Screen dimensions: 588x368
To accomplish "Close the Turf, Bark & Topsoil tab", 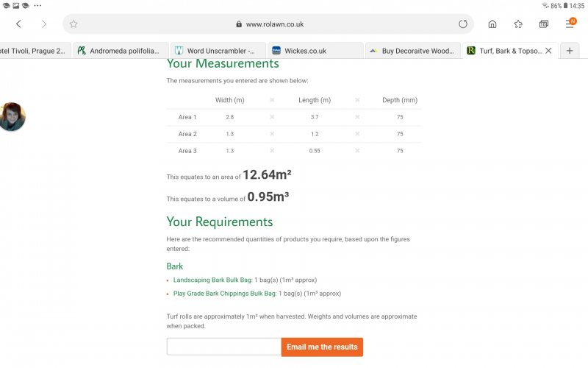I will click(548, 51).
